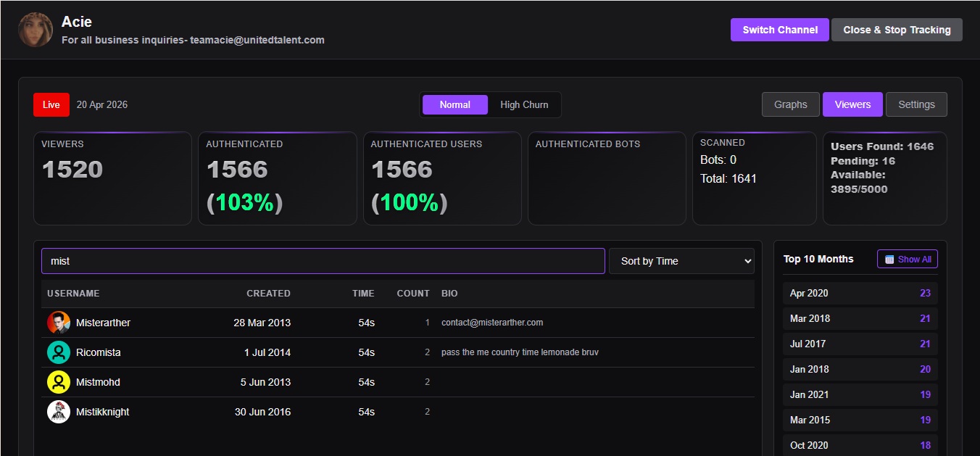980x456 pixels.
Task: Click created date 30 Jun 2016
Action: pyautogui.click(x=262, y=412)
